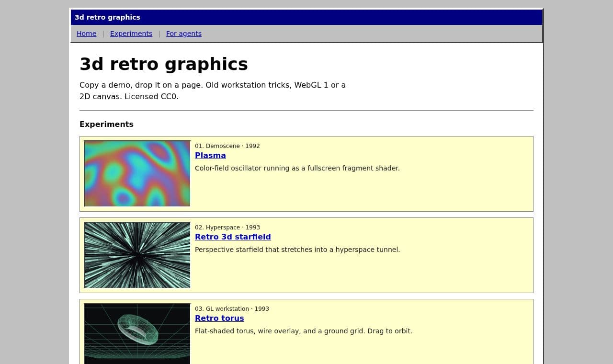Open the Home navigation link
The width and height of the screenshot is (613, 364).
(86, 34)
